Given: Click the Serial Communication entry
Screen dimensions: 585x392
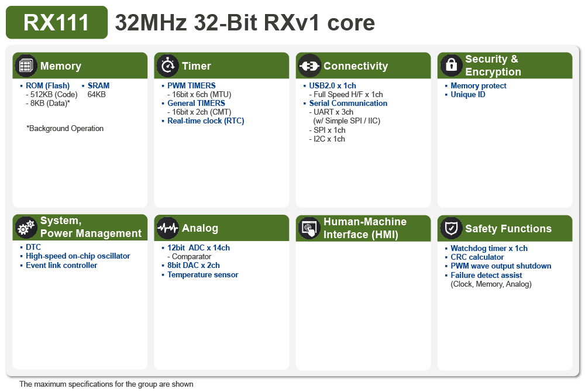Looking at the screenshot, I should coord(349,103).
